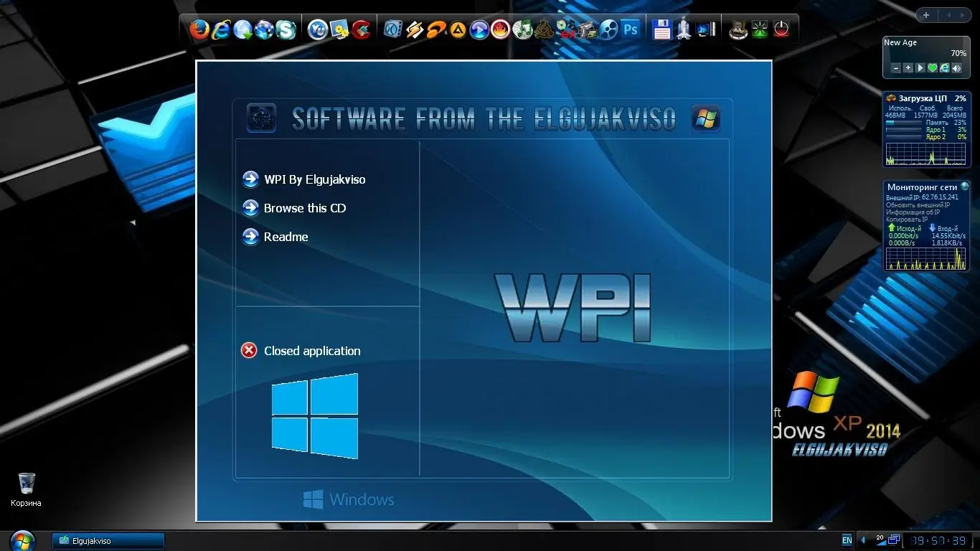Click the green heart on New Age gadget
Image resolution: width=980 pixels, height=551 pixels.
[x=933, y=68]
